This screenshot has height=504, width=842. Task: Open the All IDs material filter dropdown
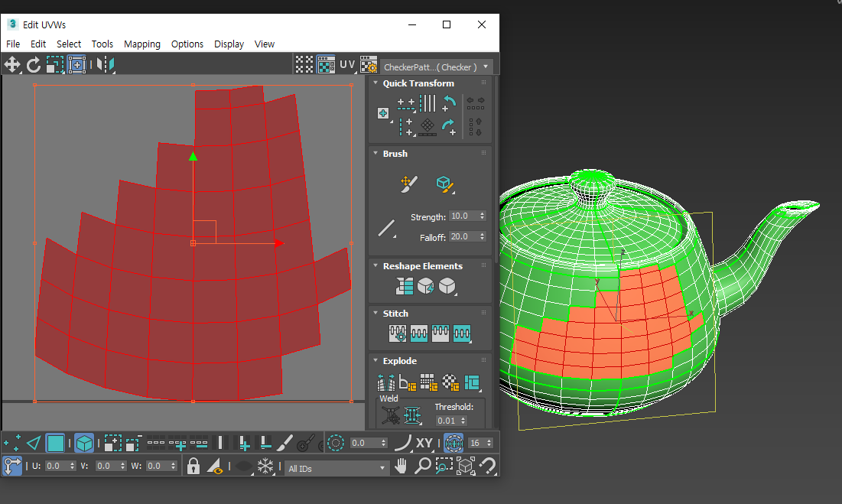pyautogui.click(x=336, y=469)
